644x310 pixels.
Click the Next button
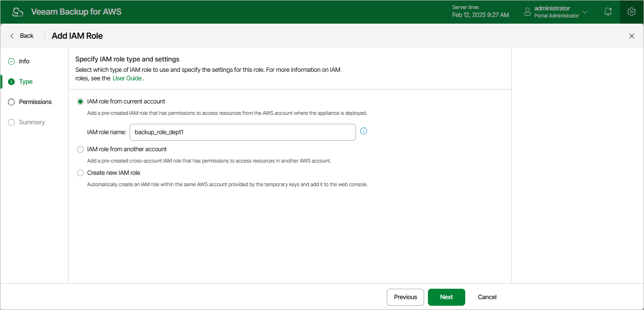[x=446, y=297]
